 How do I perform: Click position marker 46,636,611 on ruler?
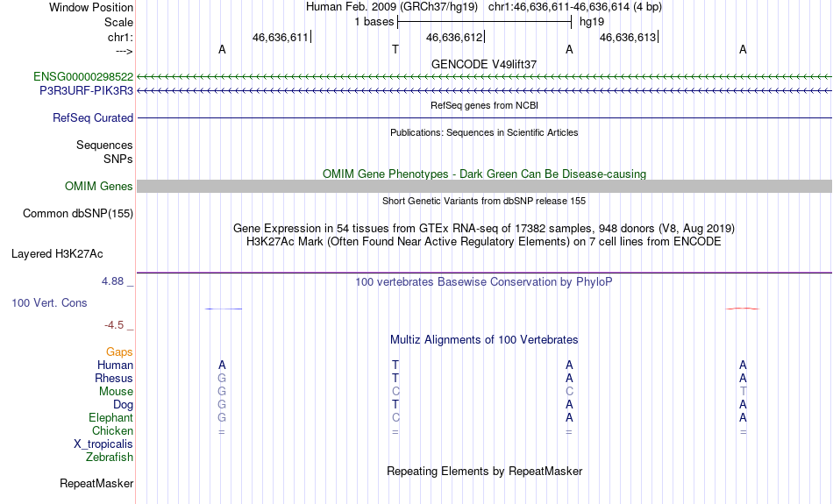[281, 37]
